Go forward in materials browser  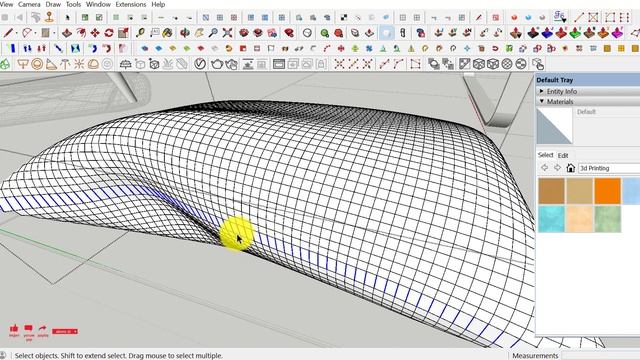557,168
